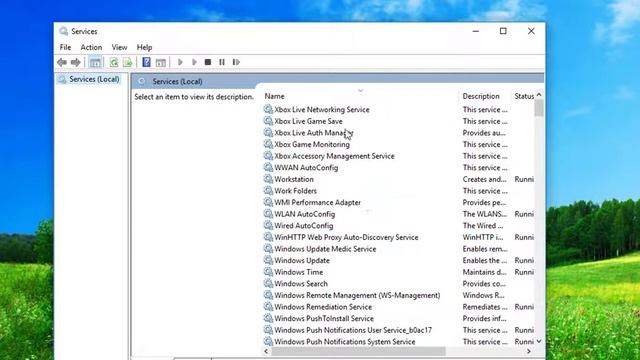Select Windows Push Notifications System Service
The width and height of the screenshot is (640, 360).
pos(344,342)
